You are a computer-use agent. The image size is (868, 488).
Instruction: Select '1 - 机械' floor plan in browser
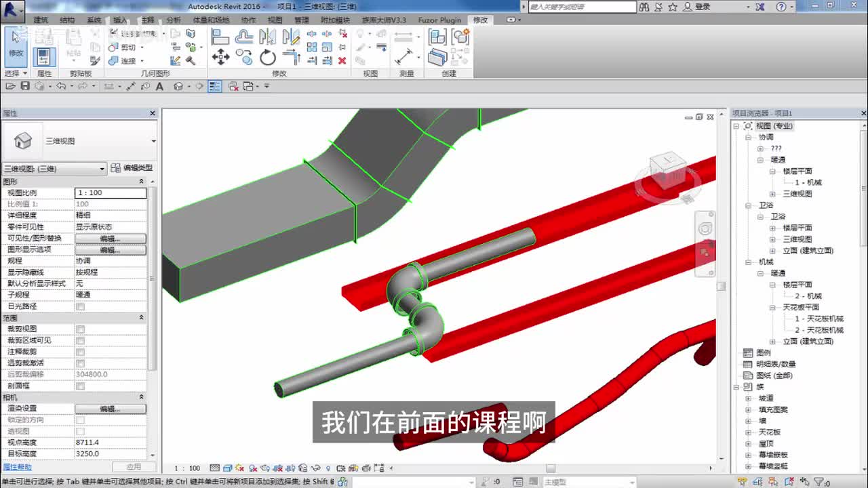coord(808,182)
